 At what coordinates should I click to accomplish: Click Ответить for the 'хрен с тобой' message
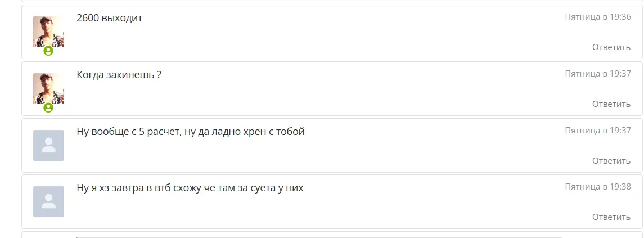click(x=611, y=161)
